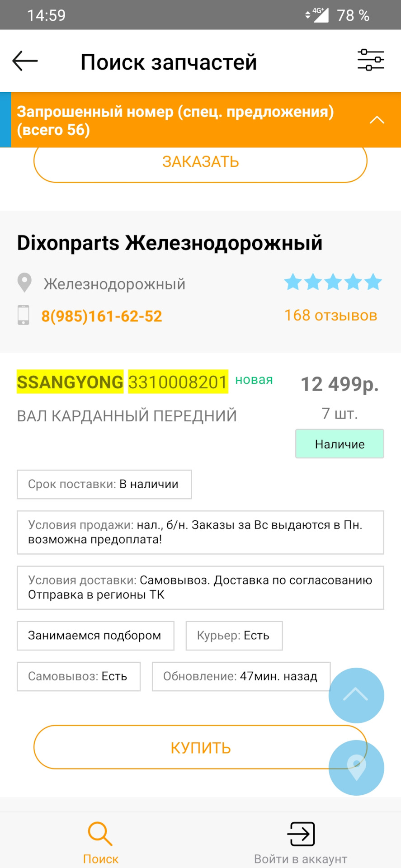Tap the five-star rating

pos(333,282)
